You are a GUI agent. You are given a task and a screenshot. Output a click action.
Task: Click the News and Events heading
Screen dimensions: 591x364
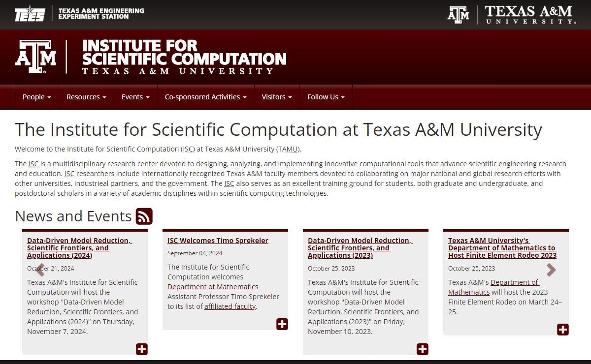73,216
